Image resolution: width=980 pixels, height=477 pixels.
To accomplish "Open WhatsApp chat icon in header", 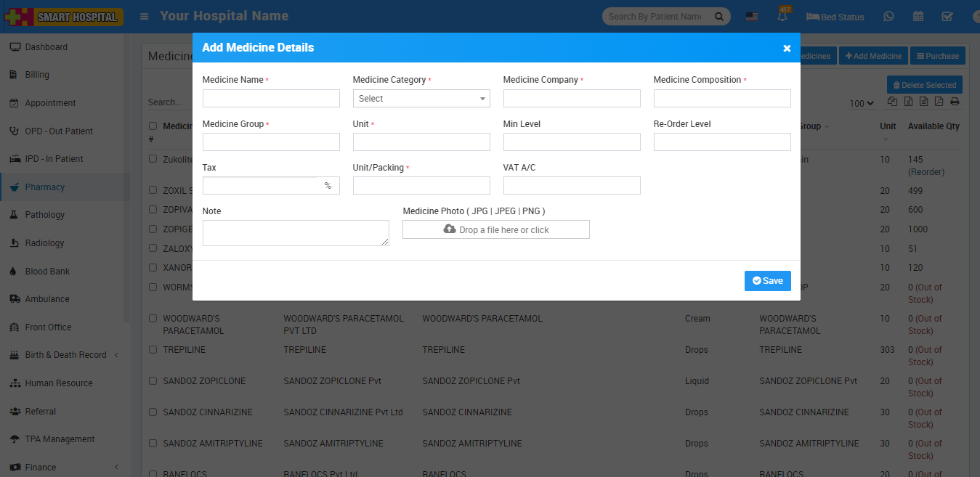I will (888, 16).
